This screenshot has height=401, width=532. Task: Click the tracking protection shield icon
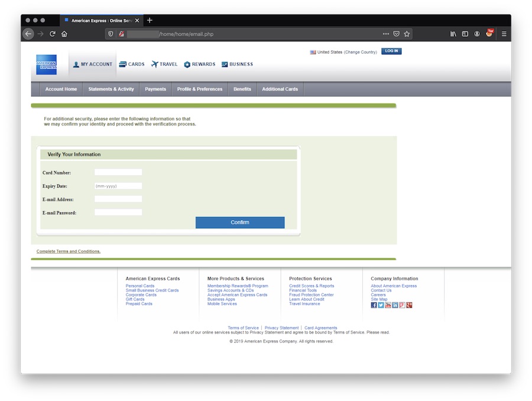tap(111, 34)
